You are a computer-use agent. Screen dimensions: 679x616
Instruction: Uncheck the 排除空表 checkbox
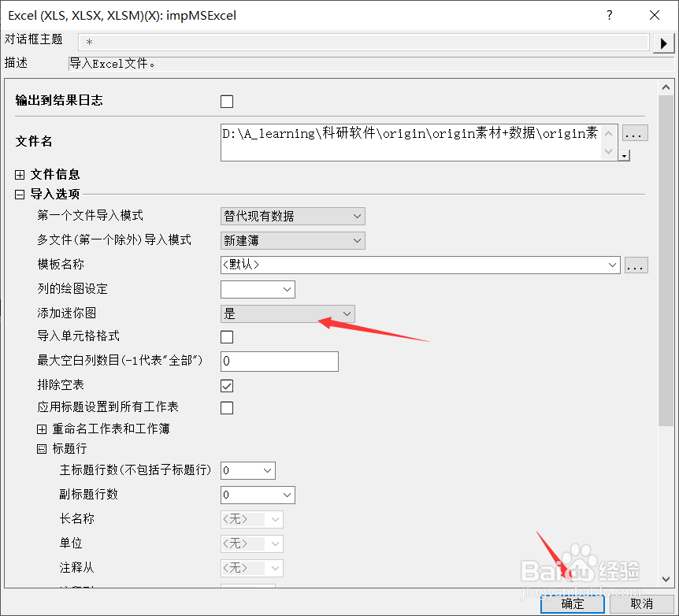tap(227, 385)
